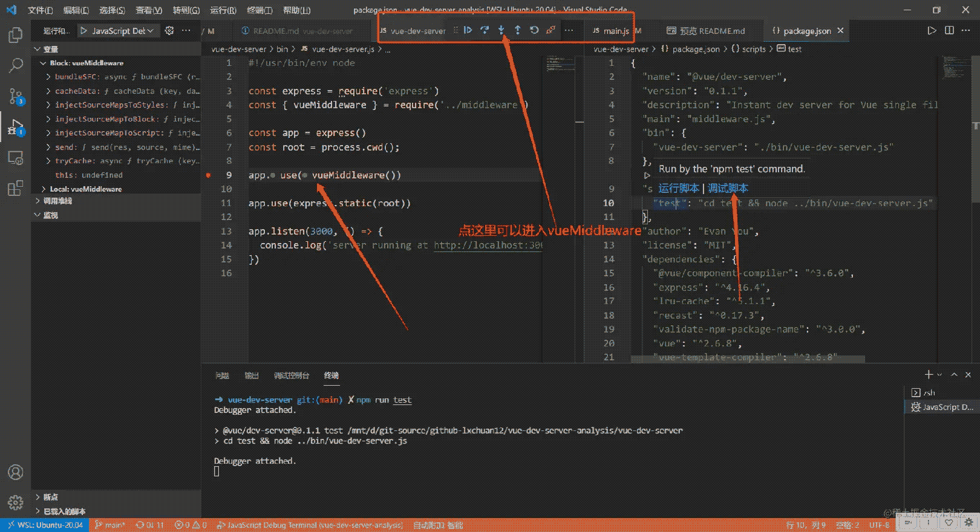Add a new terminal with plus icon
The image size is (980, 532).
click(929, 375)
